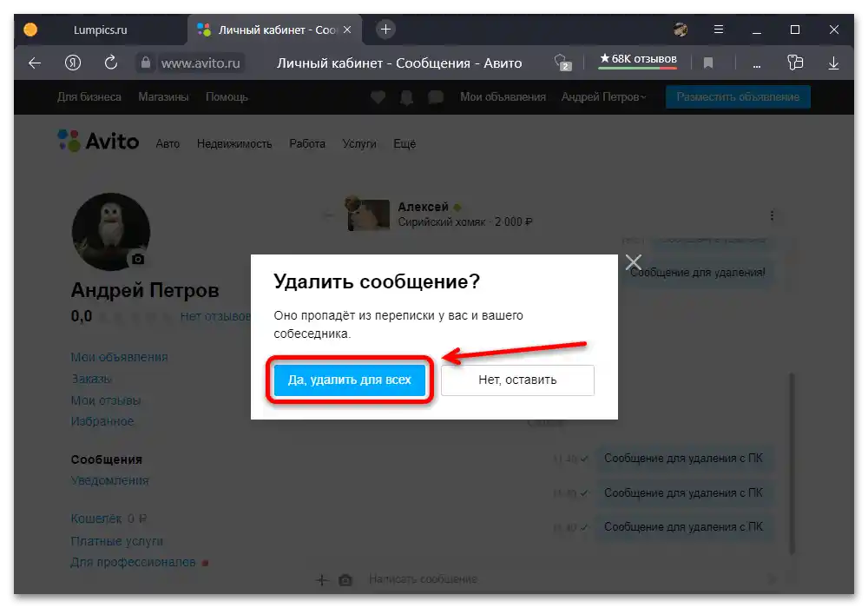Image resolution: width=868 pixels, height=608 pixels.
Task: Click the camera photo attach icon
Action: (345, 579)
